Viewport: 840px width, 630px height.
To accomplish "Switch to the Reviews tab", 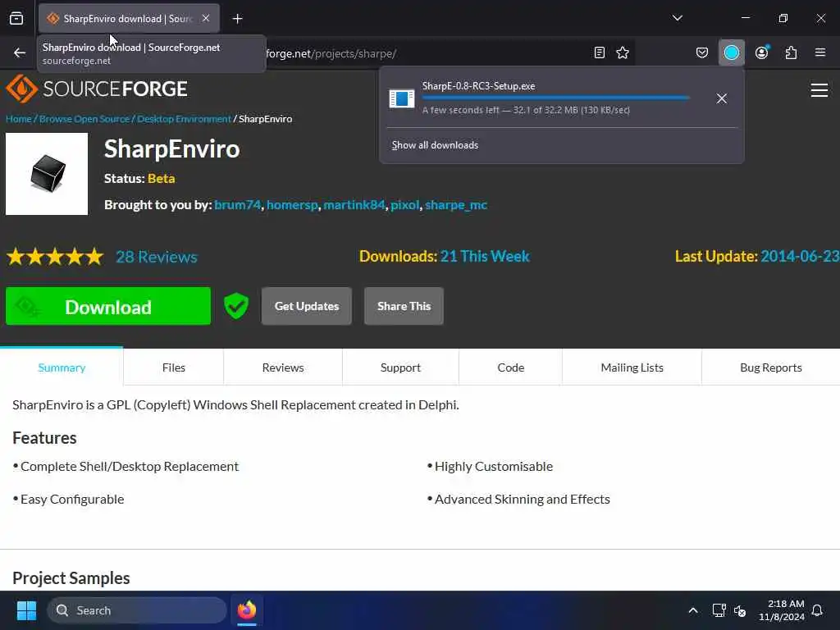I will 283,367.
